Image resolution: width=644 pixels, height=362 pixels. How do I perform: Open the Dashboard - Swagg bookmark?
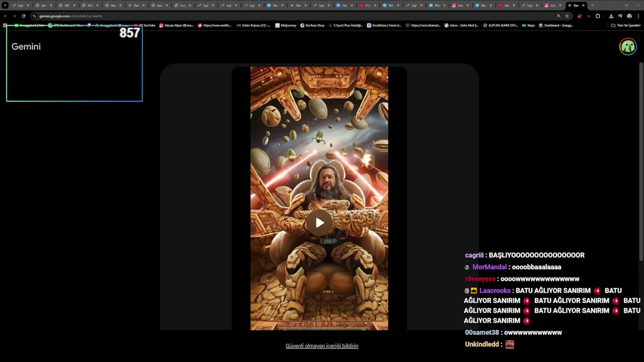[556, 25]
